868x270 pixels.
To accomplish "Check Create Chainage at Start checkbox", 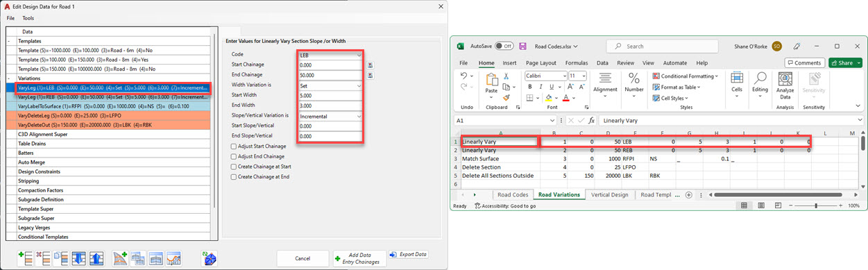I will (234, 167).
